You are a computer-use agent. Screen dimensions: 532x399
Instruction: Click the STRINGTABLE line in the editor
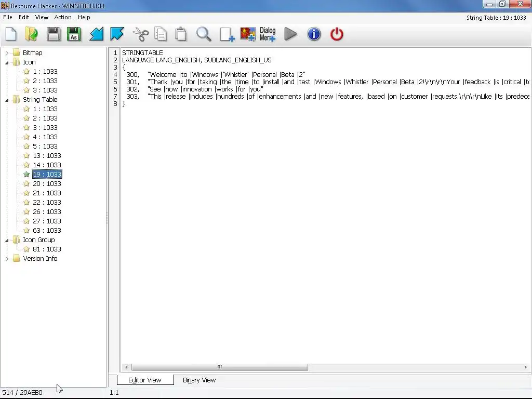click(x=142, y=53)
